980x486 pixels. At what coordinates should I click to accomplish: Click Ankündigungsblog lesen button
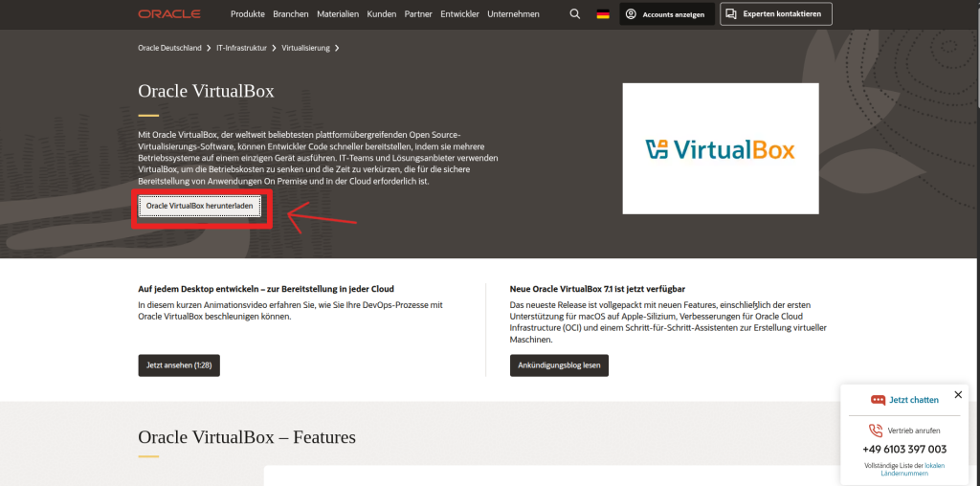[559, 365]
